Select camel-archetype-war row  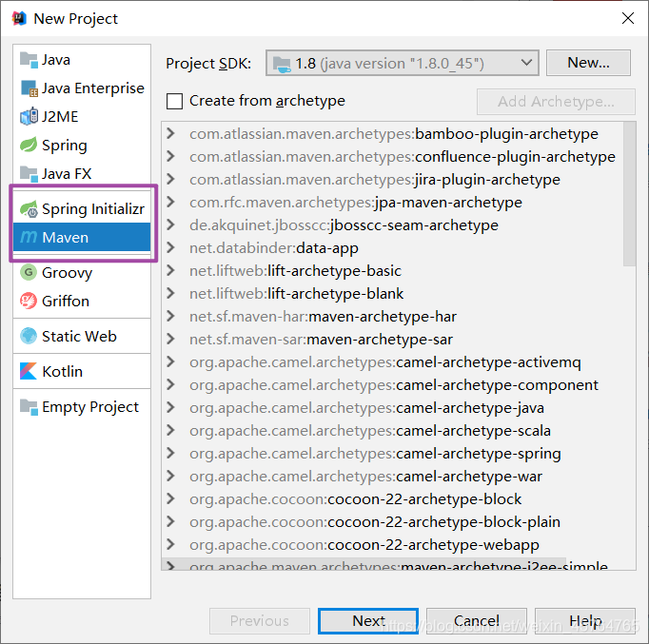pos(393,476)
